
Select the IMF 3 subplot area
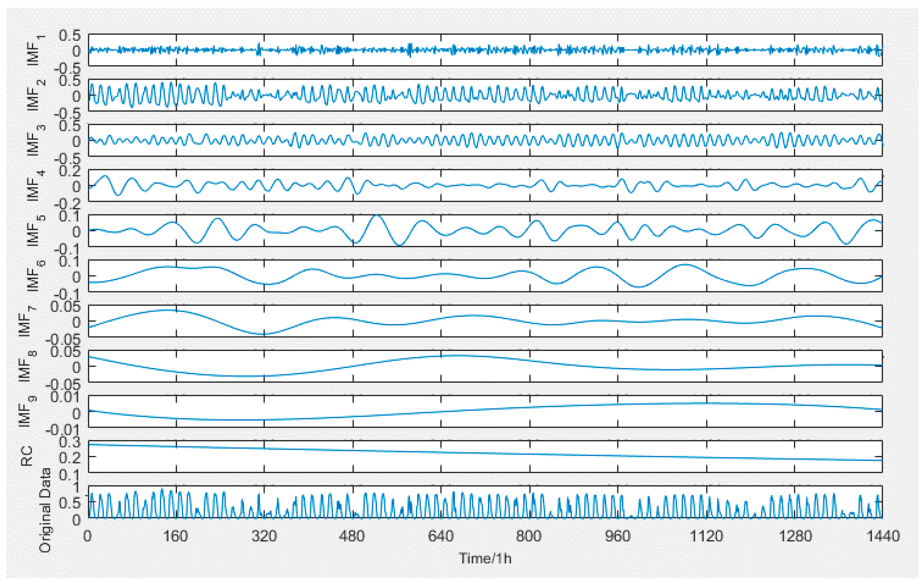click(485, 140)
